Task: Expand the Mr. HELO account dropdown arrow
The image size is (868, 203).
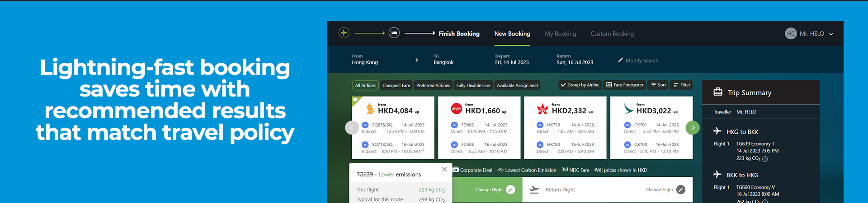Action: [831, 34]
